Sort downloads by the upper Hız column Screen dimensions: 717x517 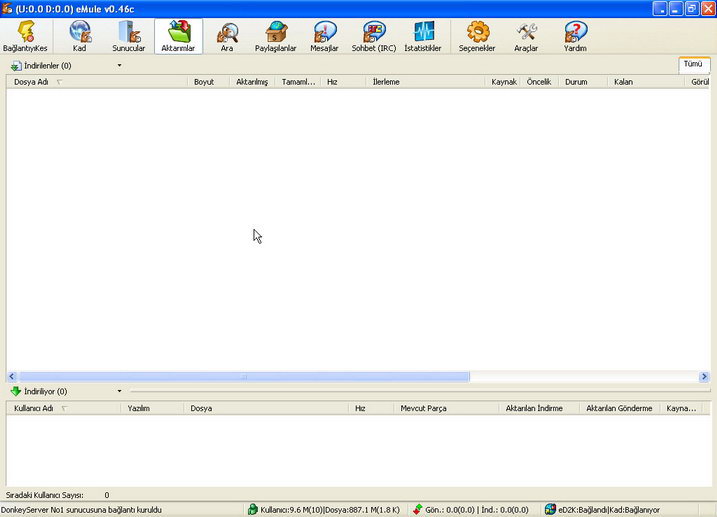pos(343,82)
